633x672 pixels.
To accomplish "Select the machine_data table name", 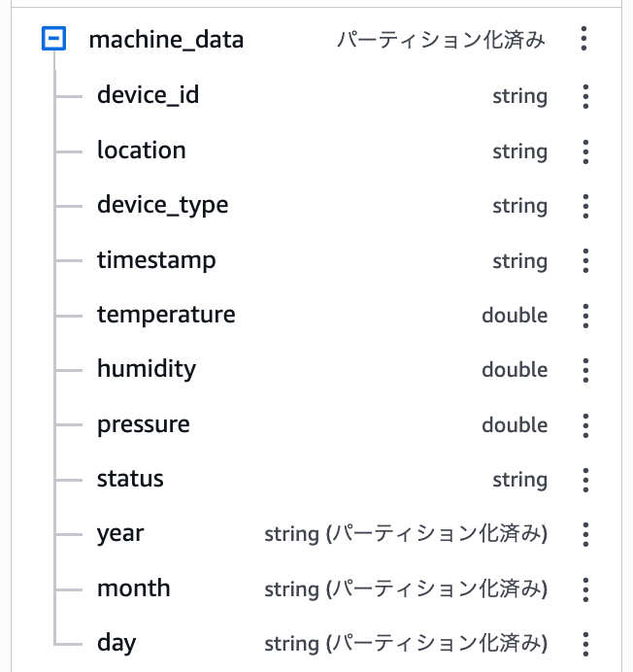I will pyautogui.click(x=166, y=40).
